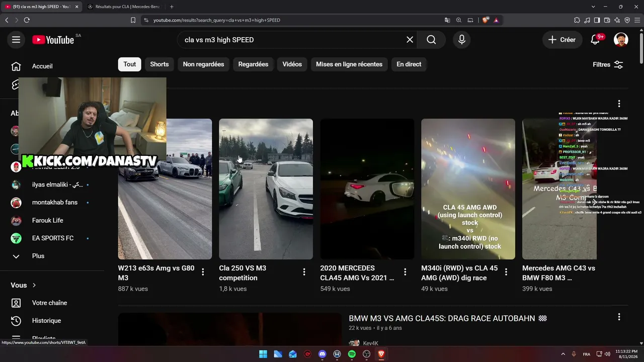Open Brave Rewards triangle icon
This screenshot has width=644, height=362.
click(x=496, y=20)
